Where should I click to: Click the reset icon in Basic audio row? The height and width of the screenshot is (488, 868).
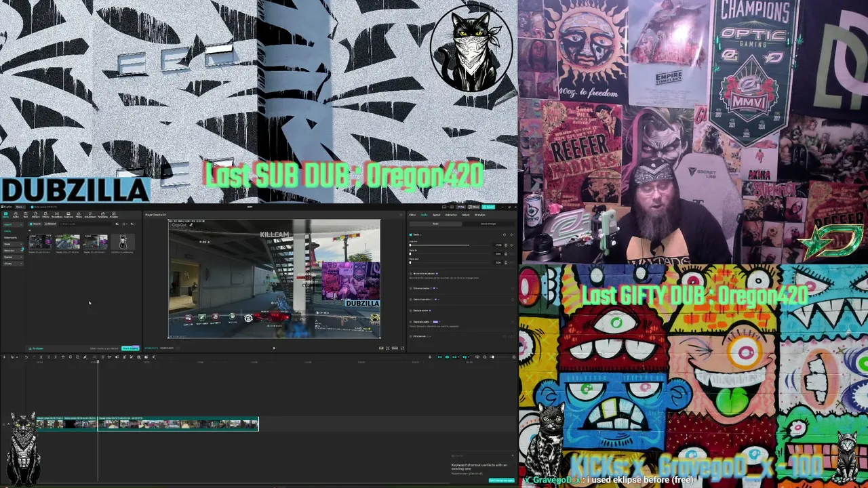coord(505,235)
